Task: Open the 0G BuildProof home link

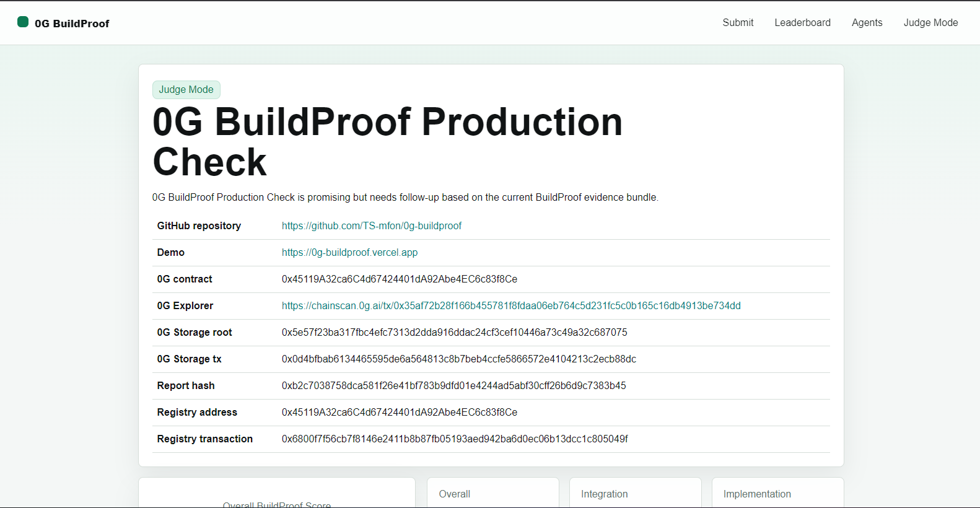Action: click(x=63, y=23)
